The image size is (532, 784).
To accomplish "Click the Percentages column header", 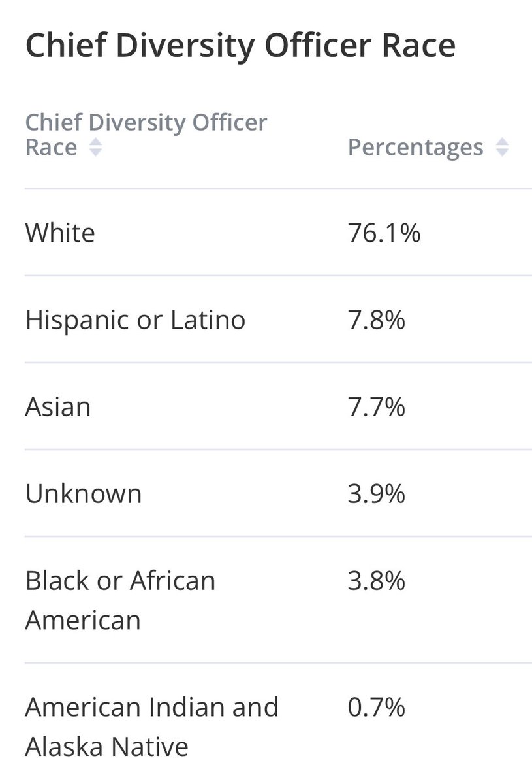I will [416, 147].
